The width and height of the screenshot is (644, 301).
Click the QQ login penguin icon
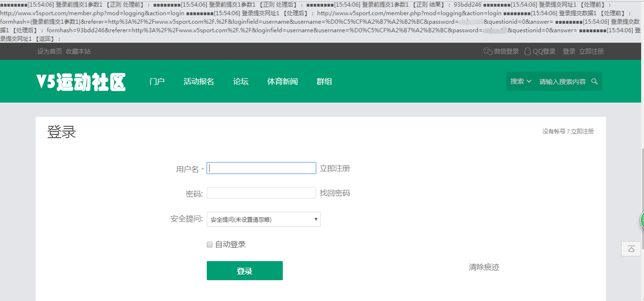(x=527, y=51)
